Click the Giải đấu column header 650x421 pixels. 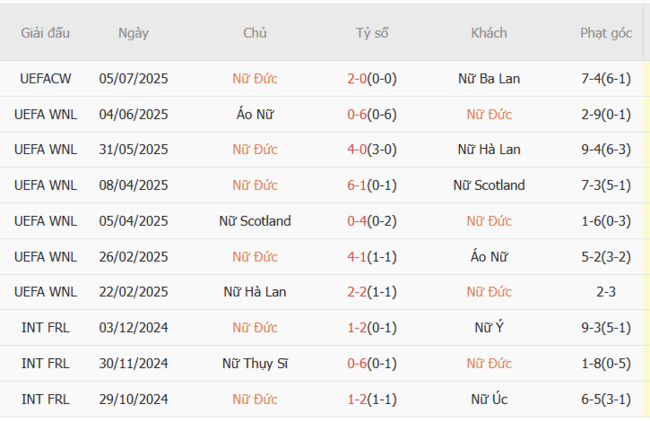click(x=45, y=33)
